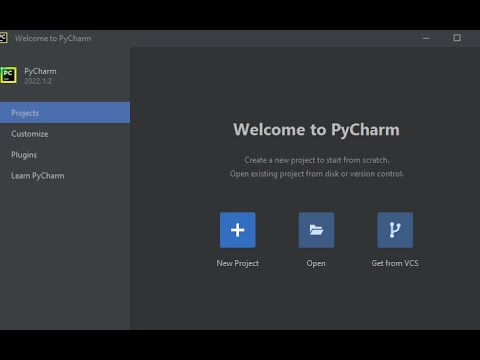The image size is (480, 360).
Task: Minimize the Welcome to PyCharm window
Action: click(426, 38)
